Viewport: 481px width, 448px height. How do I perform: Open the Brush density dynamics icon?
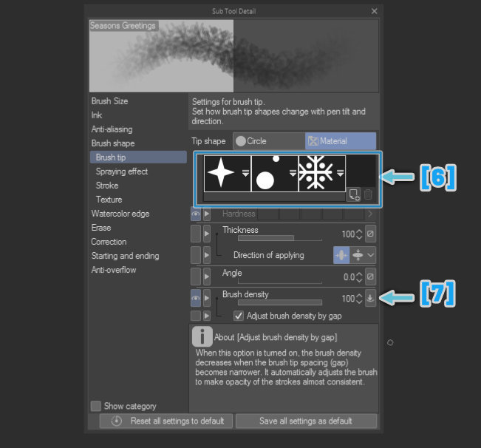370,298
